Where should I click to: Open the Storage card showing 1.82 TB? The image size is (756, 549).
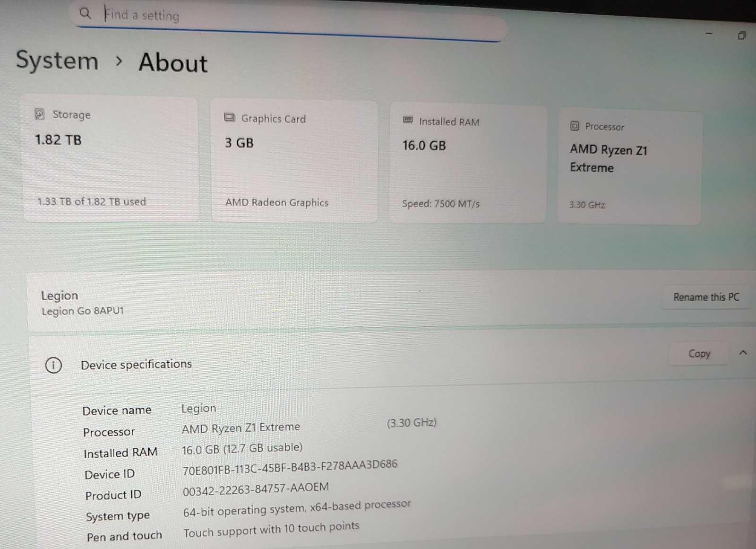click(111, 158)
